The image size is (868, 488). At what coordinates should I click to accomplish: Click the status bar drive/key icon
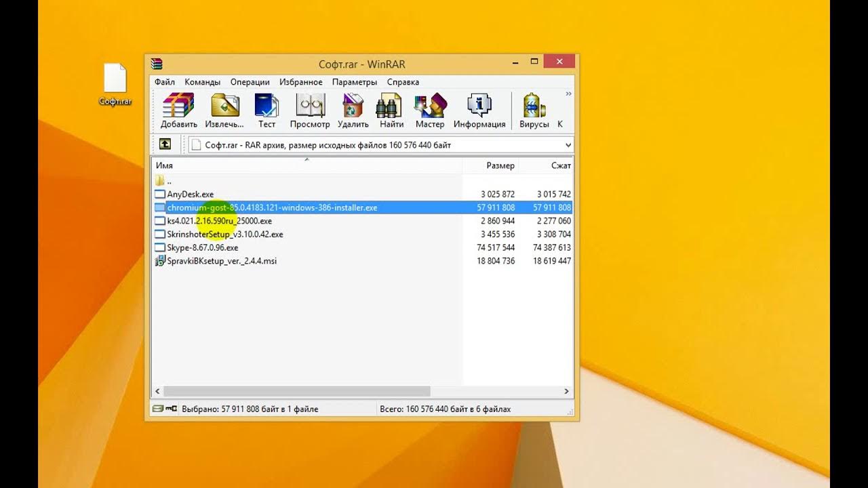click(165, 409)
